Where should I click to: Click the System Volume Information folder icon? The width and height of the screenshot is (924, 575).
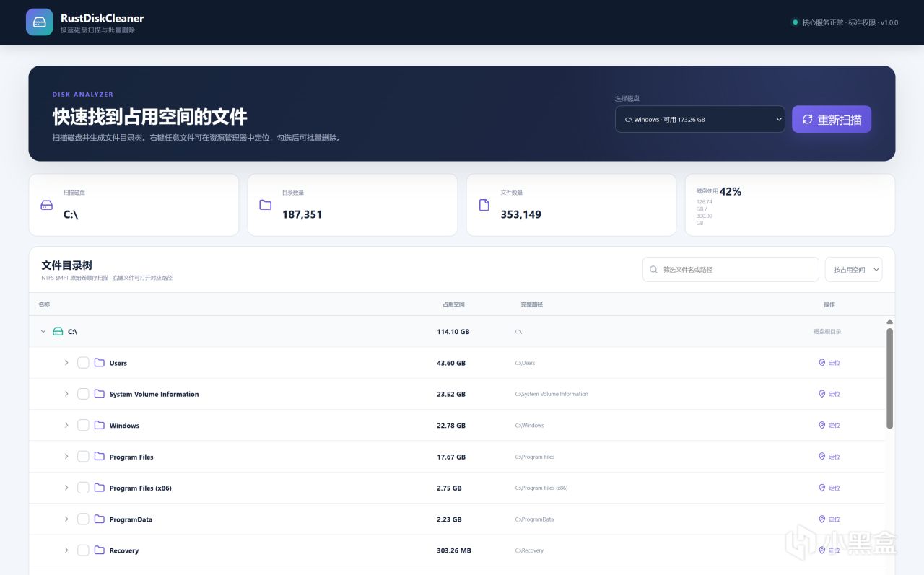click(x=100, y=394)
